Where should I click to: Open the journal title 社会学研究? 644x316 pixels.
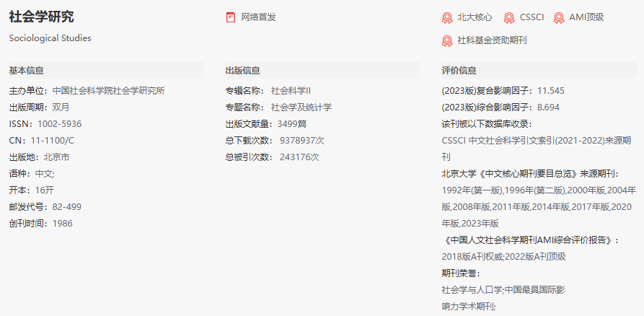pos(41,17)
